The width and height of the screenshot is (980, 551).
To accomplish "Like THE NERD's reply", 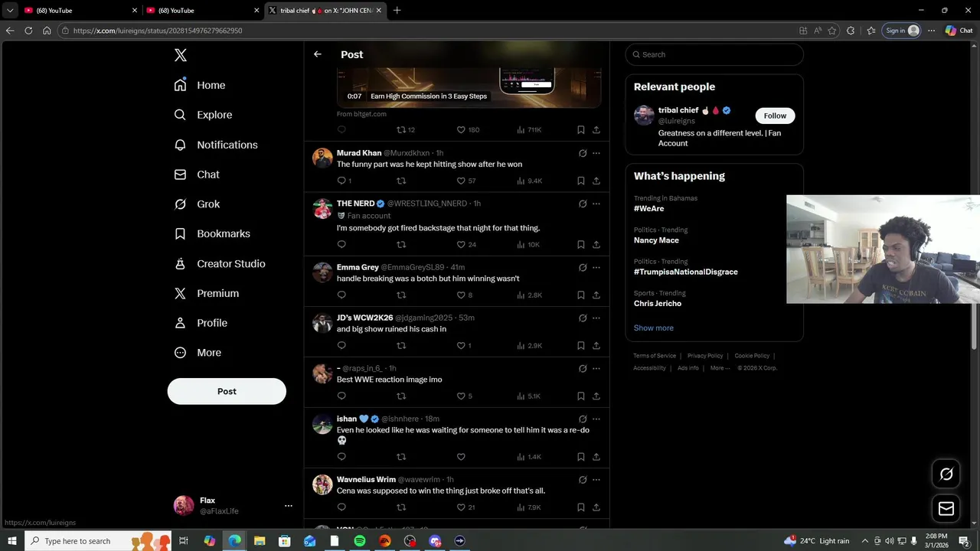I will tap(461, 244).
